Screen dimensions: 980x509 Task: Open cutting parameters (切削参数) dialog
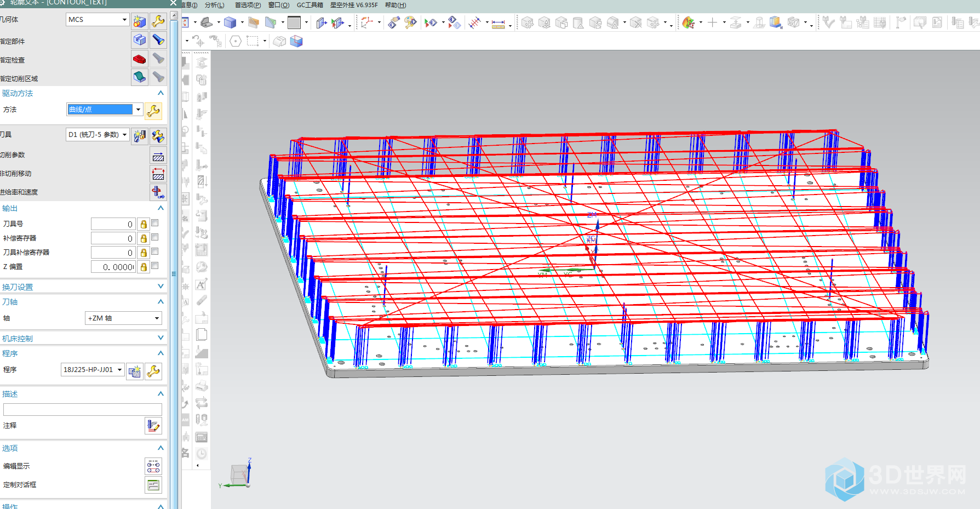point(158,156)
